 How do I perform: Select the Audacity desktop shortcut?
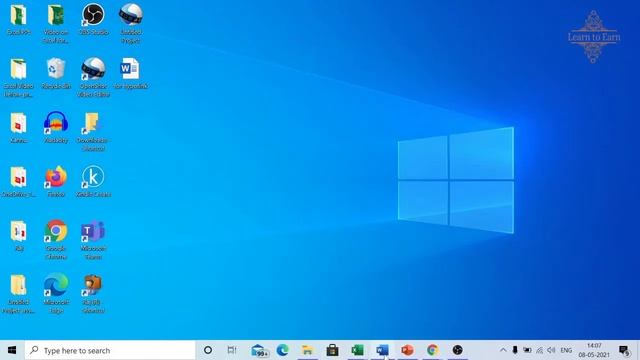coord(56,127)
